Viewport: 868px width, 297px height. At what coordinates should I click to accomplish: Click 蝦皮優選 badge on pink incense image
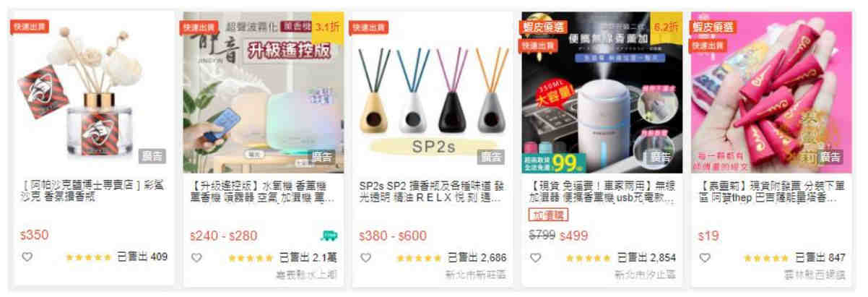(713, 27)
